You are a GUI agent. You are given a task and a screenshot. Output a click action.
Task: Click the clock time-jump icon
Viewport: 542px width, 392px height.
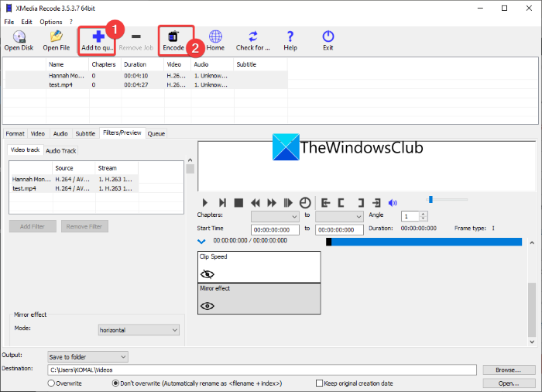point(305,203)
